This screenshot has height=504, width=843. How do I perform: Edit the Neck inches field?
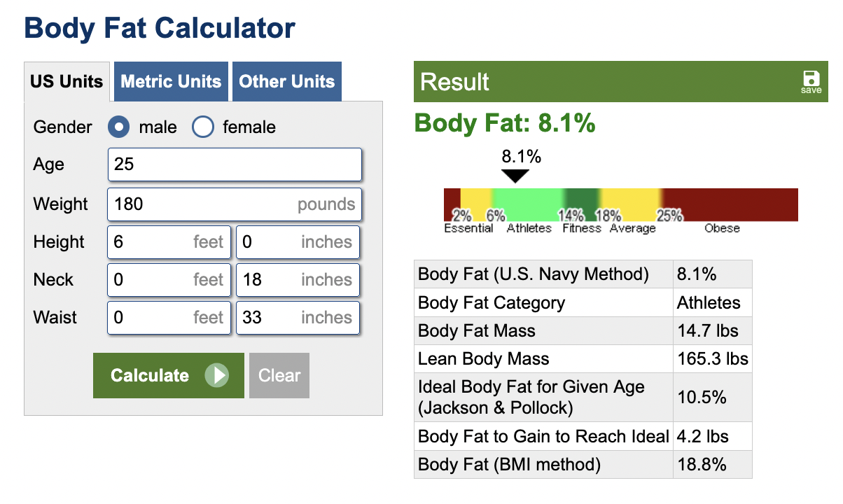(x=298, y=280)
